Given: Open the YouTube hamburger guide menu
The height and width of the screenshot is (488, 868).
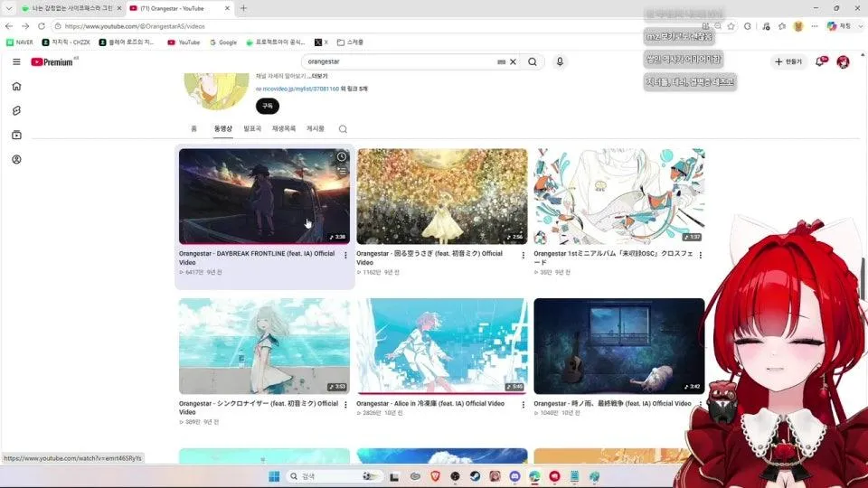Looking at the screenshot, I should tap(16, 62).
